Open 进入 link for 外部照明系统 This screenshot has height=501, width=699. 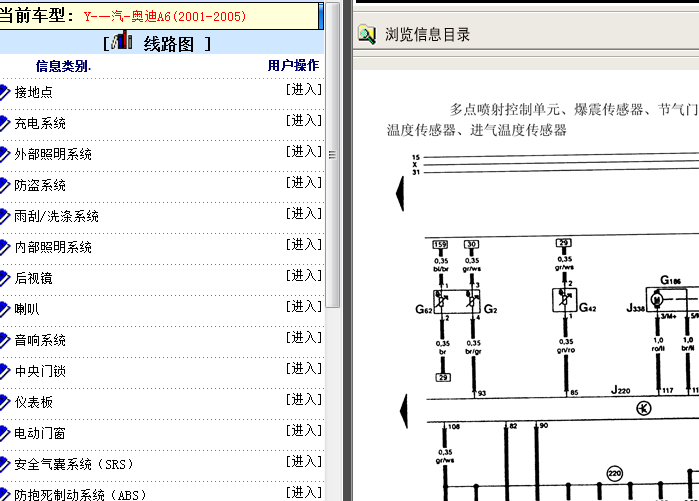304,152
